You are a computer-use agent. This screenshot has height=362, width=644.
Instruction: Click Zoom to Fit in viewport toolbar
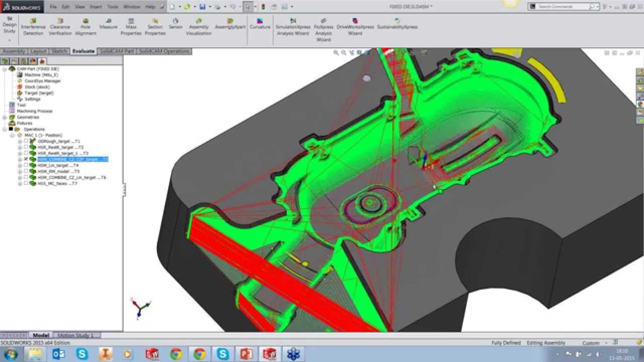click(336, 52)
